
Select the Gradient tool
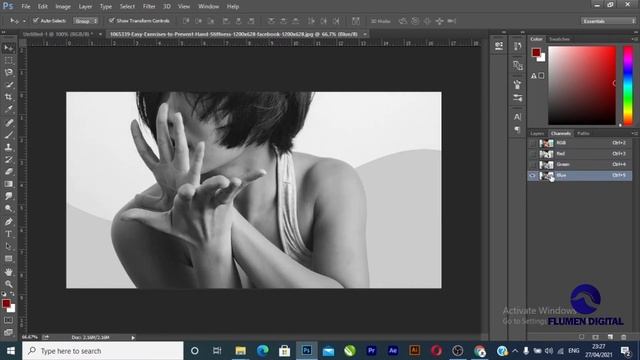tap(8, 184)
